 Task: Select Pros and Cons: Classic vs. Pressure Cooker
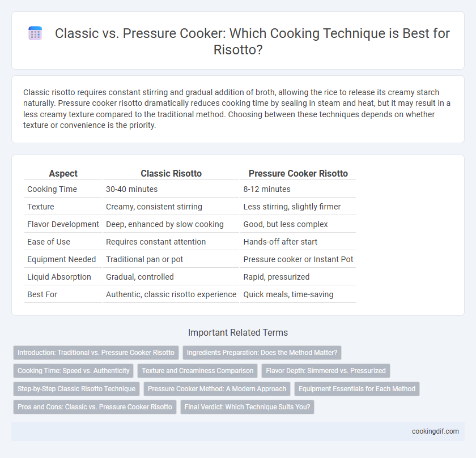[95, 407]
